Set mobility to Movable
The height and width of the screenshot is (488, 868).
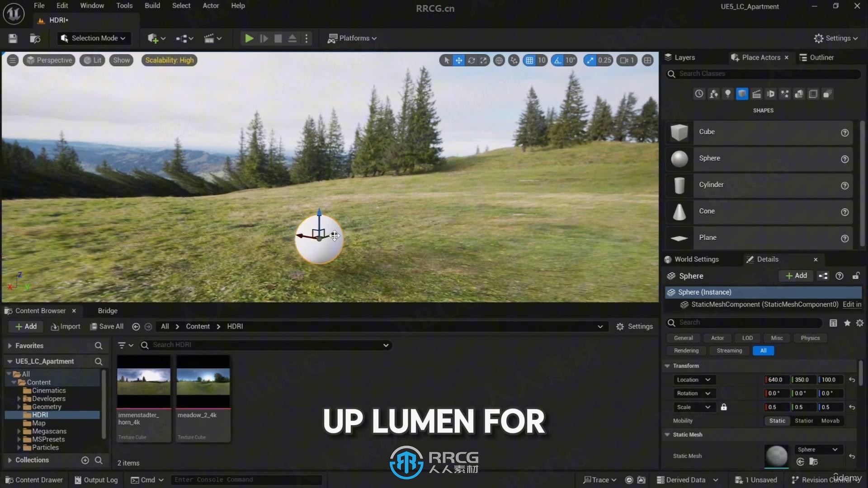pyautogui.click(x=830, y=421)
